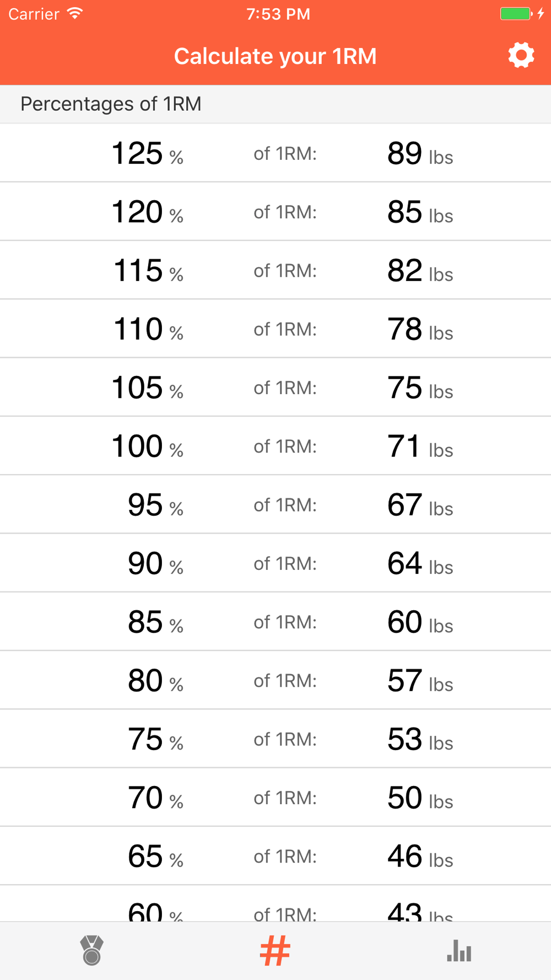Tap the 70% of 1RM row
This screenshot has width=551, height=980.
[x=275, y=798]
